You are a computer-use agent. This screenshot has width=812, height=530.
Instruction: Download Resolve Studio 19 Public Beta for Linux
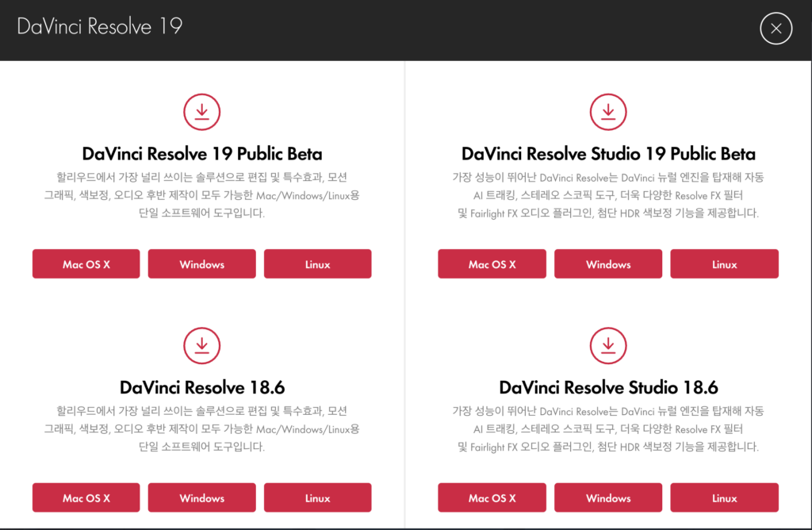click(x=724, y=264)
